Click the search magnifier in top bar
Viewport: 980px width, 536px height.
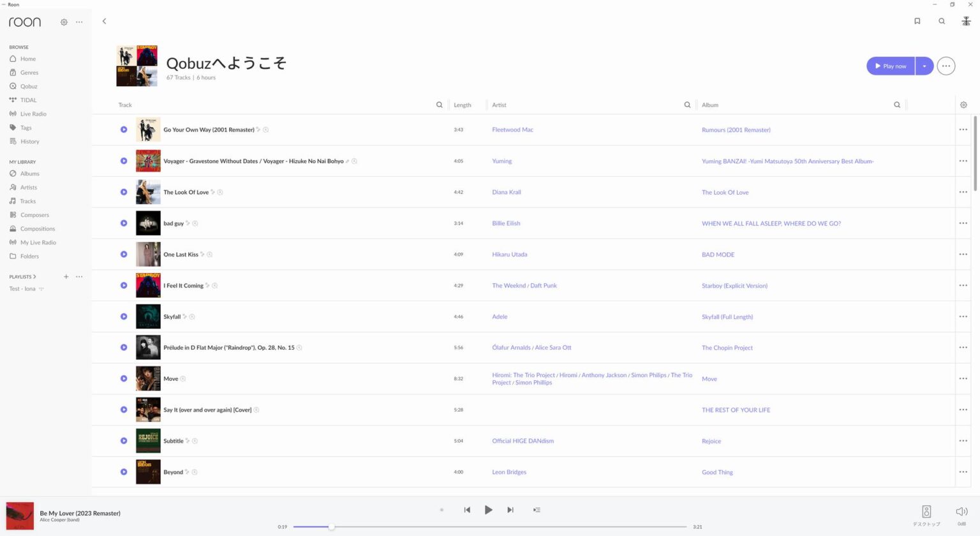[942, 21]
